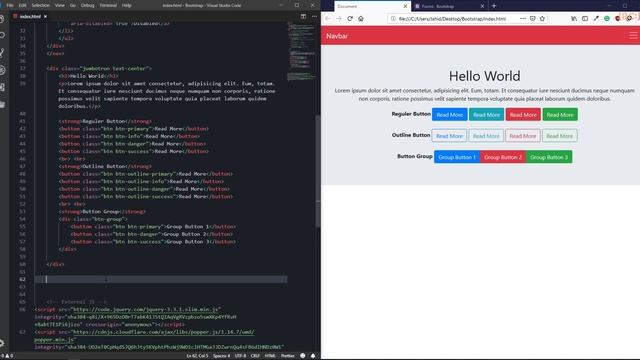
Task: Click the eyedropper extension icon in Firefox
Action: click(x=596, y=18)
